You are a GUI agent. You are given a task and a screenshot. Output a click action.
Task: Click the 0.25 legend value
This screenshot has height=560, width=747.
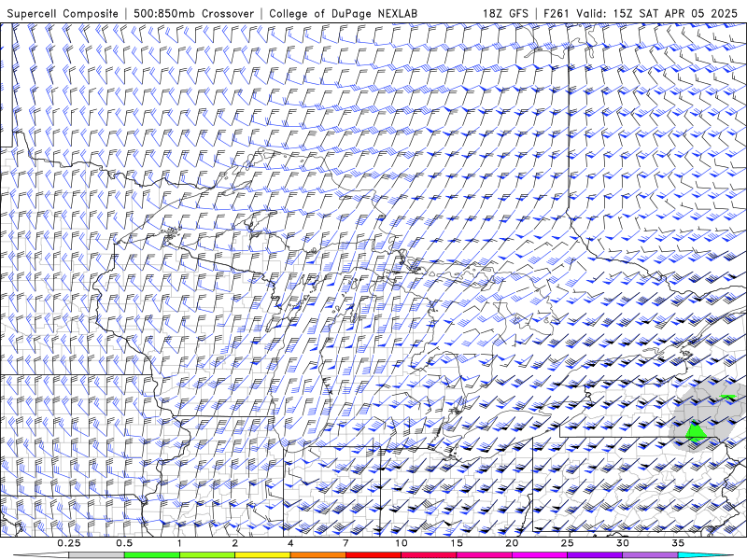pos(69,543)
